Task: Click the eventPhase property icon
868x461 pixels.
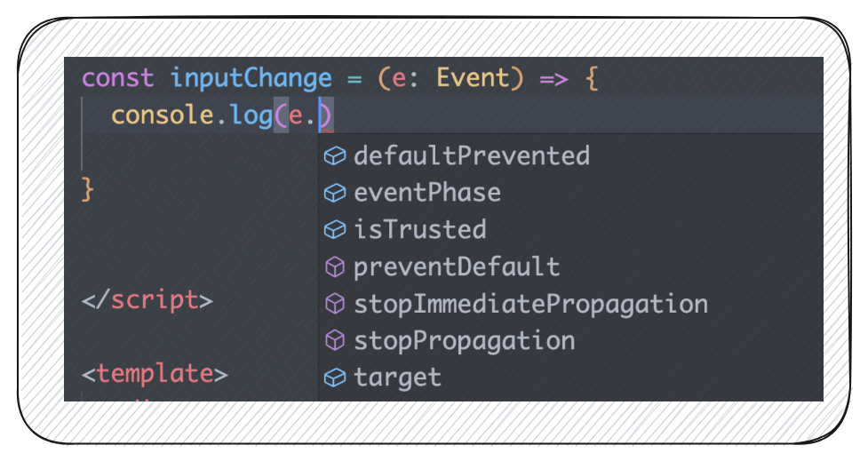Action: click(334, 193)
